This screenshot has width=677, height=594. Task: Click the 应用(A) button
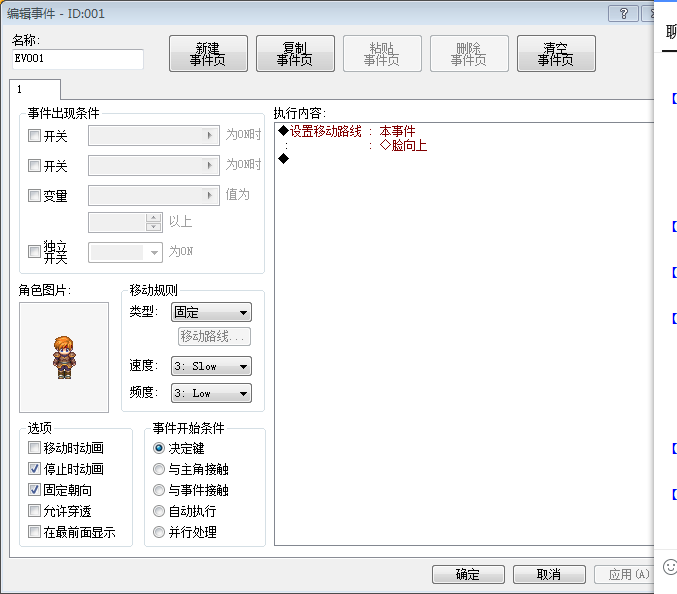pyautogui.click(x=624, y=575)
